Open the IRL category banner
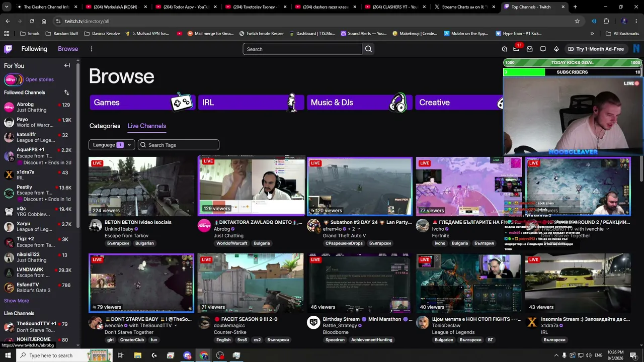 click(251, 102)
